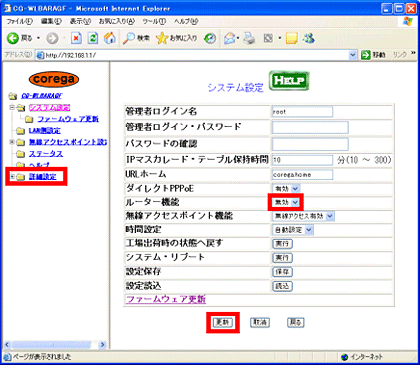
Task: Click the IE Back arrow icon
Action: point(13,38)
